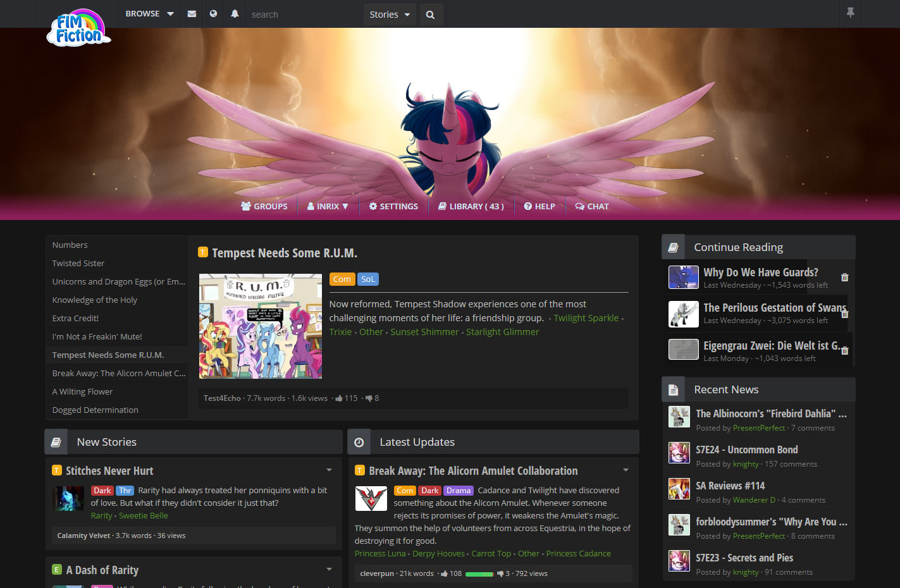
Task: Open Library (43) from the user bar
Action: (x=471, y=206)
